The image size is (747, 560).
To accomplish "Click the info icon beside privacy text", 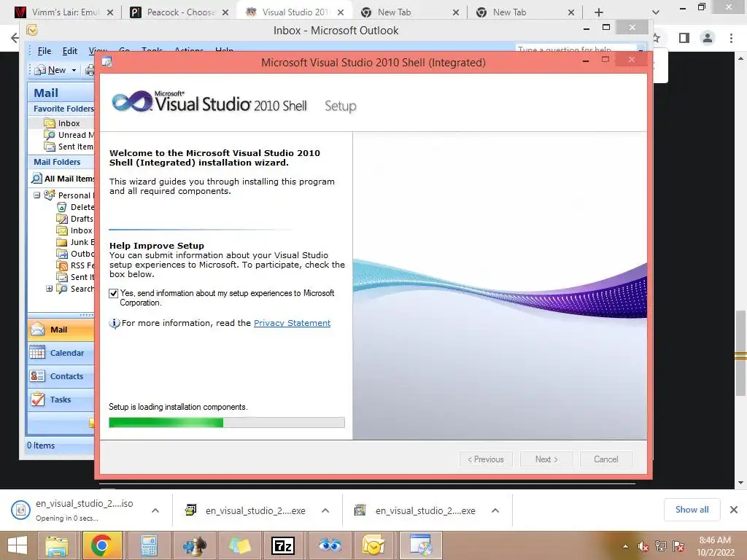I will coord(115,323).
